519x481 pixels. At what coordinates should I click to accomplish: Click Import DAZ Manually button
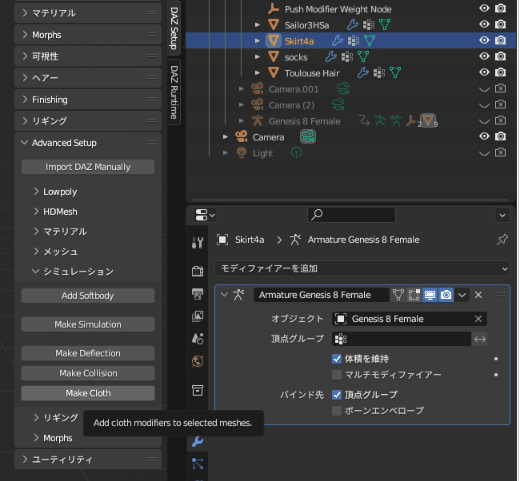pos(88,167)
